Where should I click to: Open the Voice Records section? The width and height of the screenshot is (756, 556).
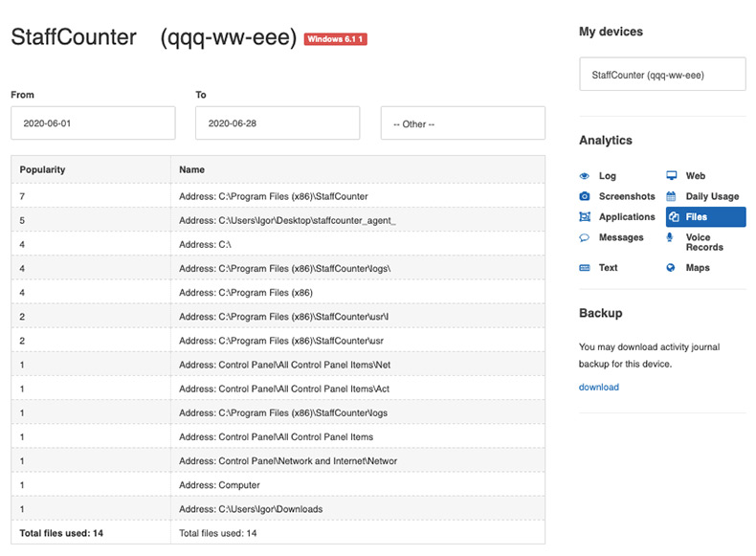click(x=704, y=242)
